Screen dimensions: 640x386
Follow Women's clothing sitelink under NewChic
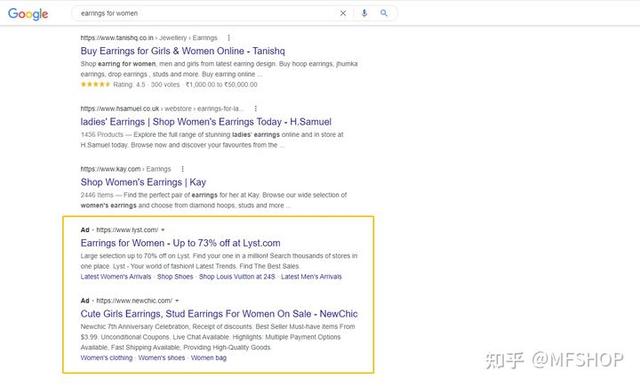107,358
